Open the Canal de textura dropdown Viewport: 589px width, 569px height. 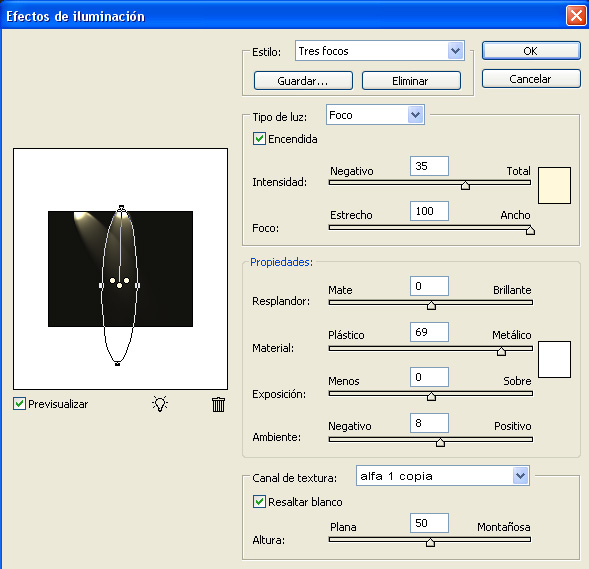443,476
